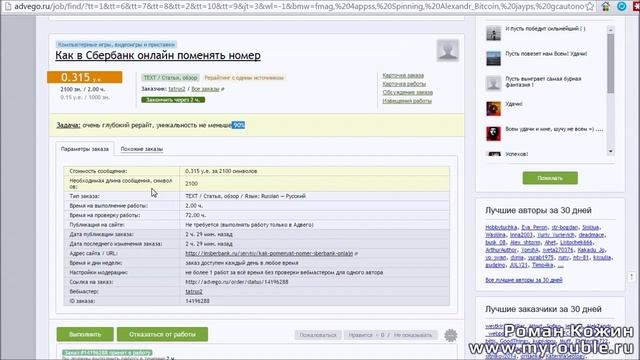Click the underlined 'Задача:' label
The height and width of the screenshot is (360, 640).
68,125
